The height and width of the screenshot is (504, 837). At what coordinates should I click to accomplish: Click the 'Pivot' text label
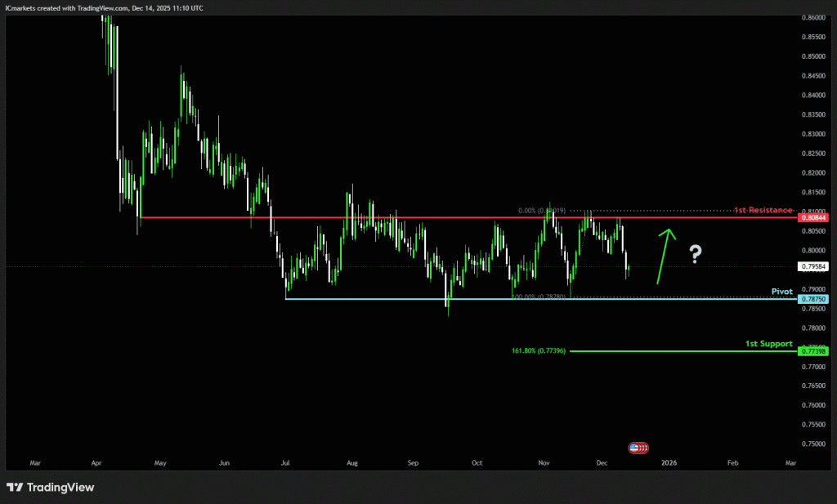(781, 291)
